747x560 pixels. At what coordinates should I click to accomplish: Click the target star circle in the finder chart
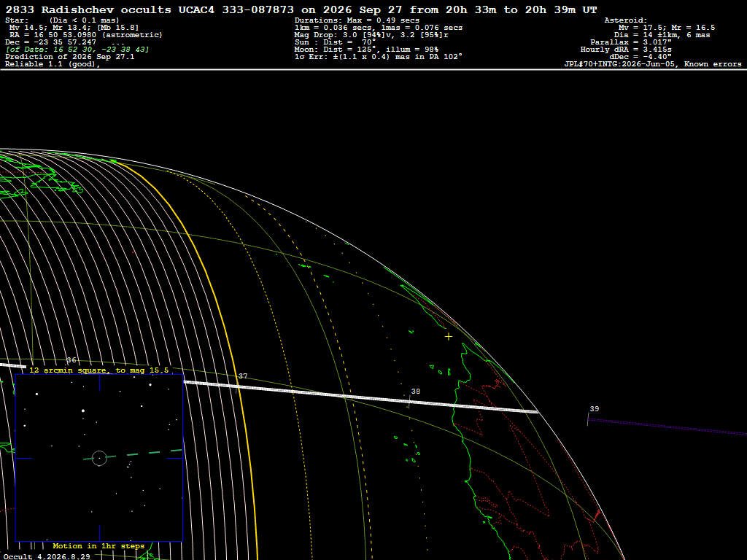click(x=99, y=458)
